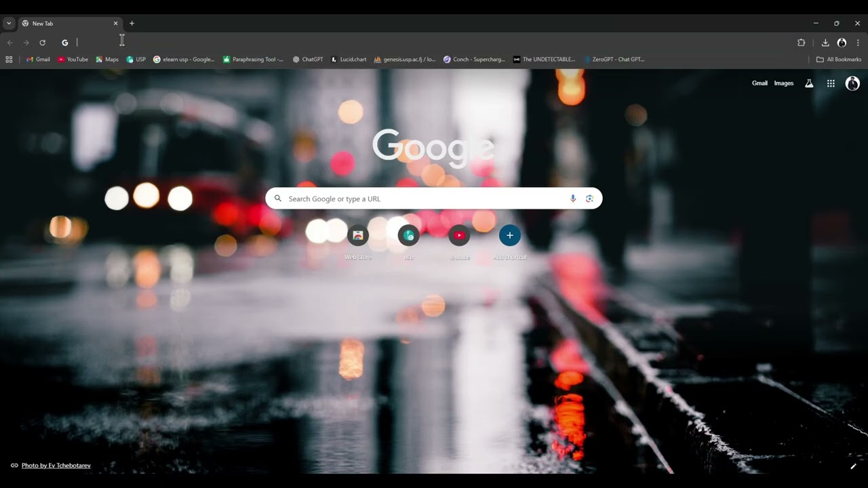Minimize the Chrome window
868x488 pixels.
pos(816,23)
